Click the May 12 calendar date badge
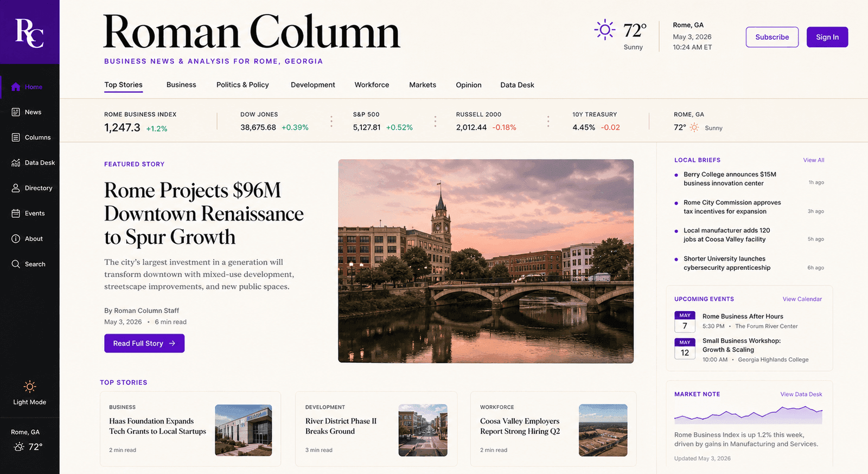868x474 pixels. (x=685, y=349)
